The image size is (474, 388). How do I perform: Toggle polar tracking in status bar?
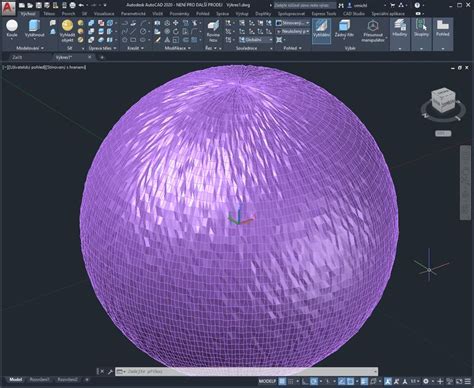pos(314,381)
